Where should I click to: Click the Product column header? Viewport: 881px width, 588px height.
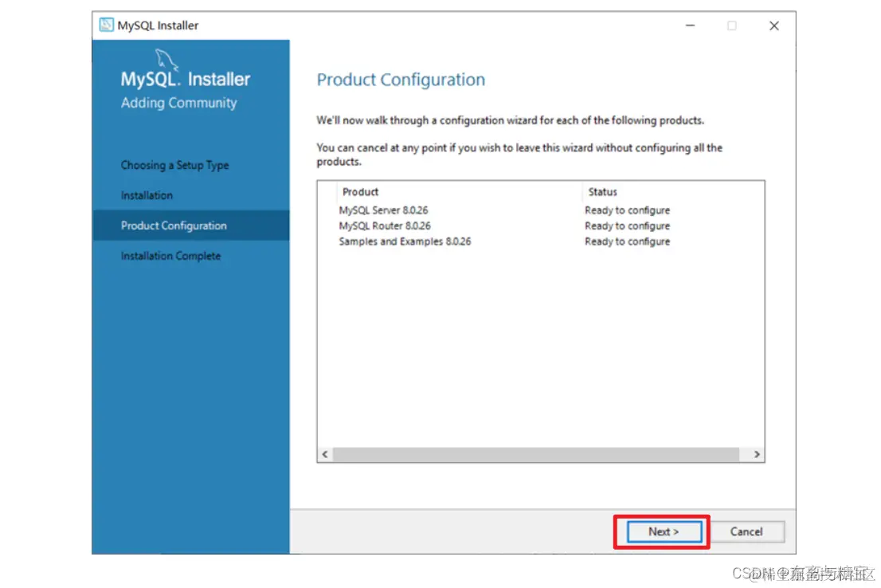click(459, 192)
